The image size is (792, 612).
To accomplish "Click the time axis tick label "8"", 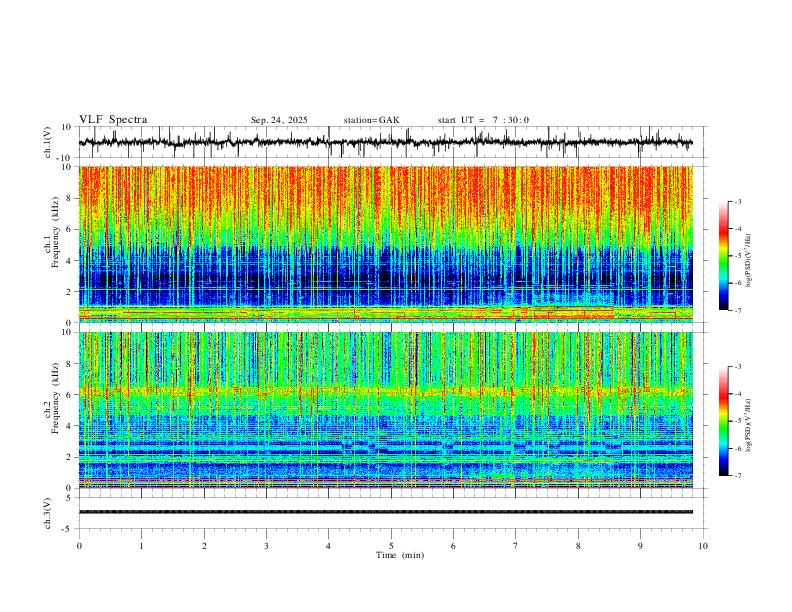I will coord(578,546).
